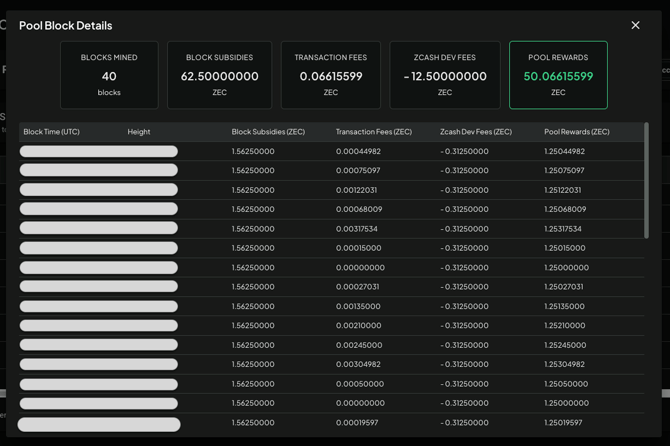Image resolution: width=670 pixels, height=446 pixels.
Task: Click the green 50.06615599 pool rewards total
Action: (x=558, y=76)
